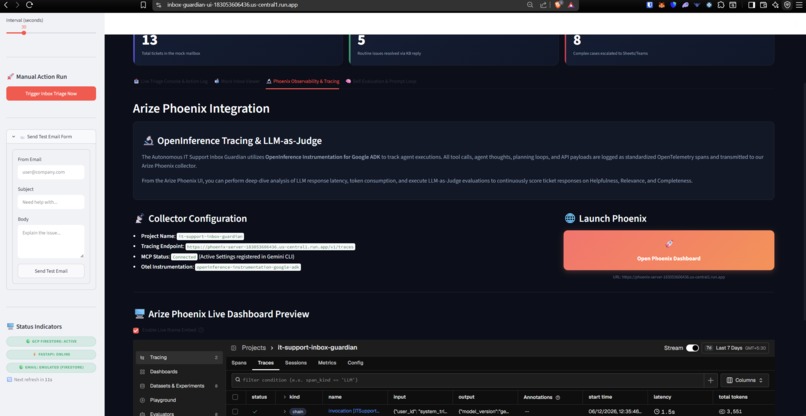Switch to the Mock Inbox Viewer tab
Image resolution: width=806 pixels, height=416 pixels.
tap(237, 81)
